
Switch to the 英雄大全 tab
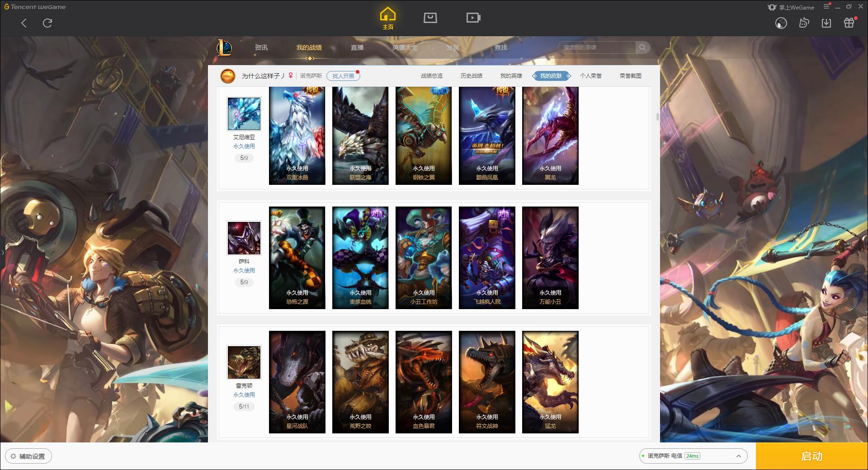[405, 47]
